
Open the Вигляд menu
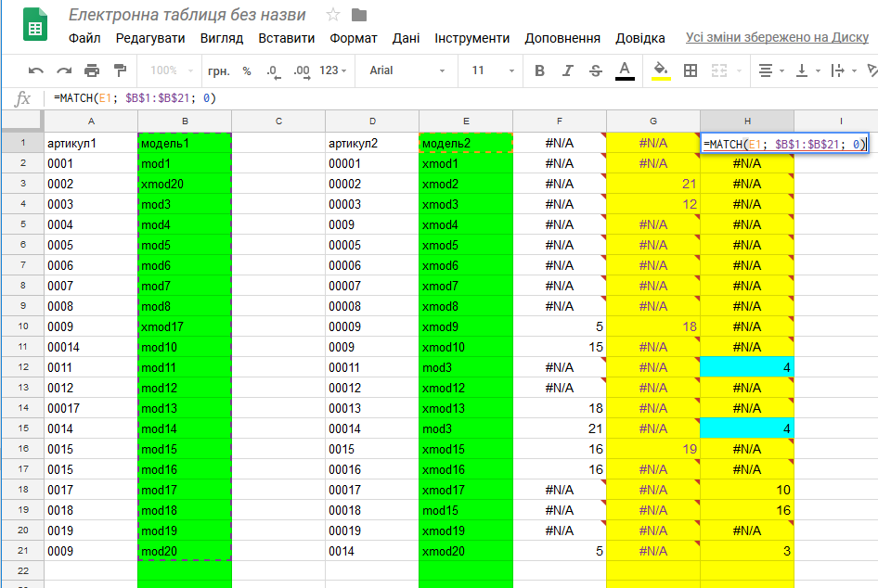point(222,38)
